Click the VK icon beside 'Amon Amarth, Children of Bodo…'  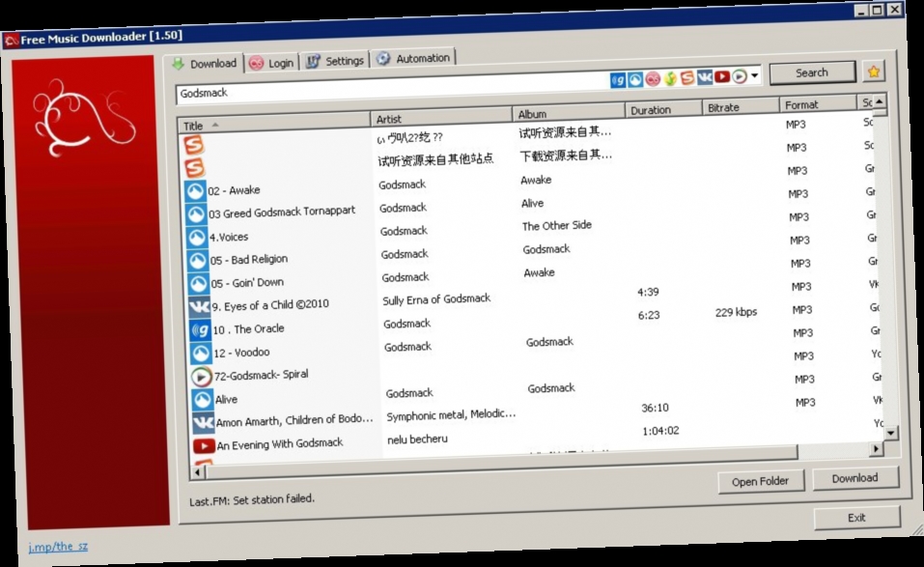204,423
